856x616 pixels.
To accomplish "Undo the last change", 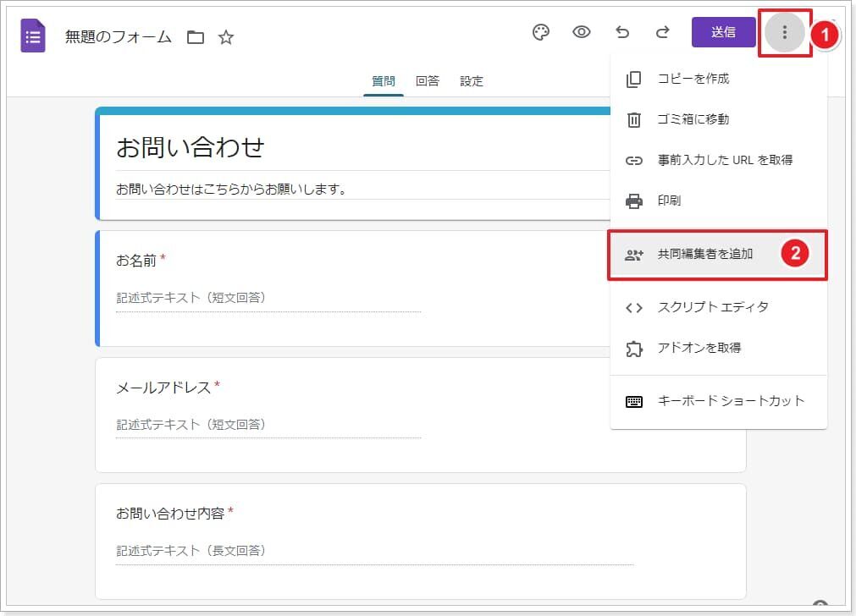I will [622, 32].
